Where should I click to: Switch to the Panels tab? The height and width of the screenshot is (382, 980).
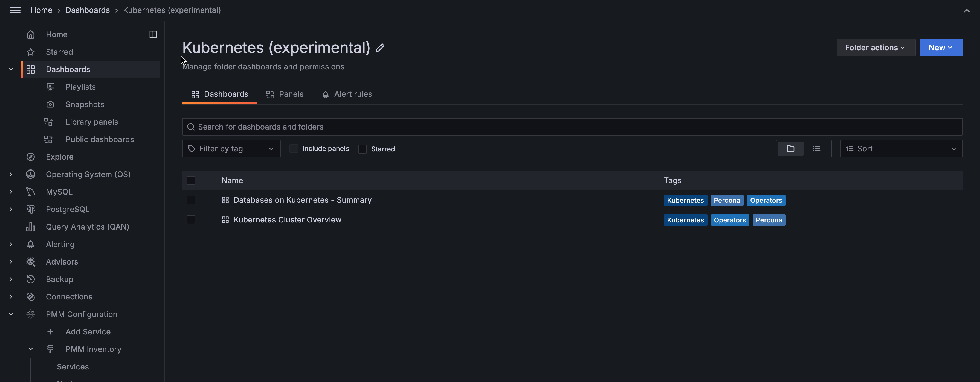[x=285, y=94]
